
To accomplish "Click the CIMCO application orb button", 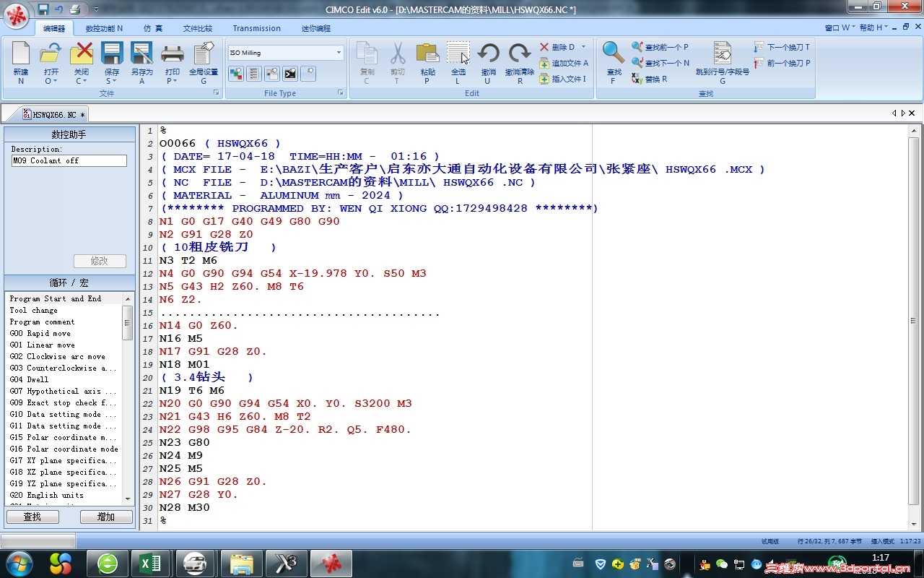I will tap(17, 16).
